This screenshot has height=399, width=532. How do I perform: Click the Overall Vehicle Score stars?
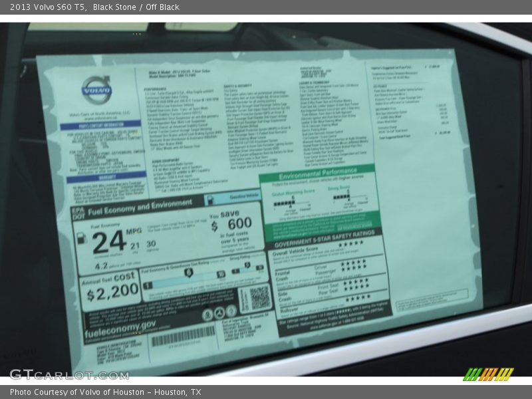pyautogui.click(x=351, y=243)
